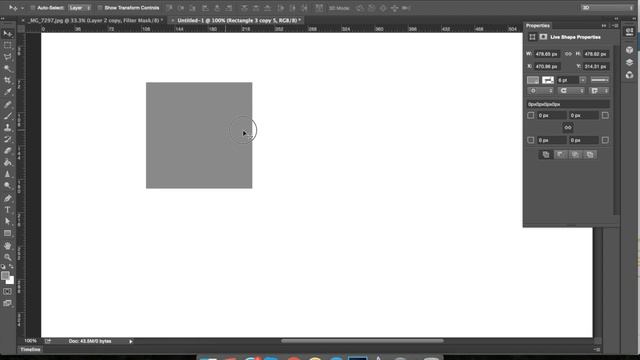The image size is (640, 360).
Task: Select the Clone Stamp tool
Action: click(x=8, y=127)
